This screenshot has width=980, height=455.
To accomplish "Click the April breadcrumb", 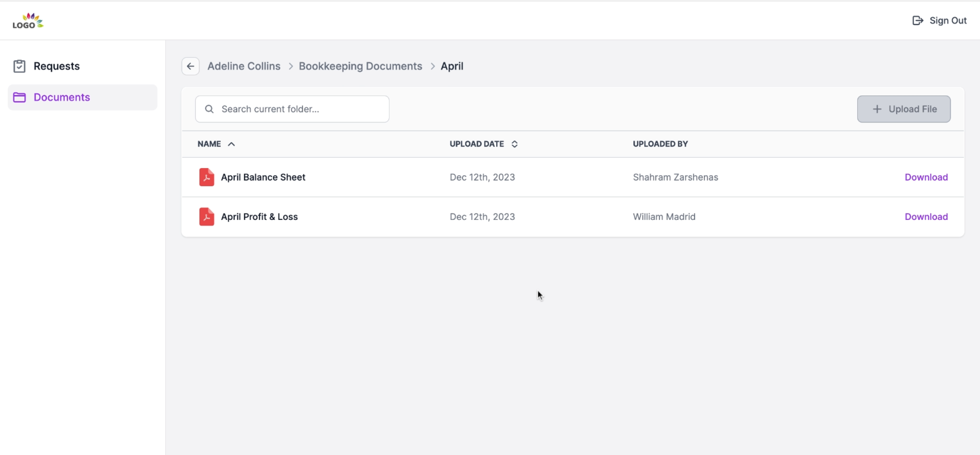I will [452, 66].
